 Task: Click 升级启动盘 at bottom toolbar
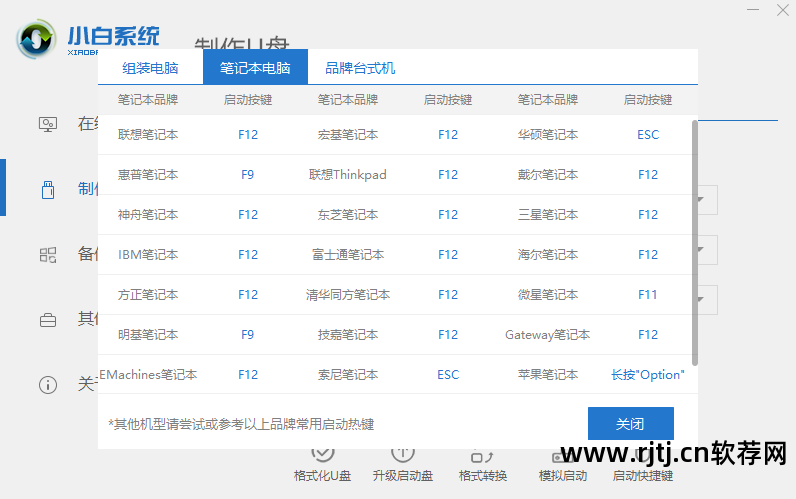click(403, 476)
